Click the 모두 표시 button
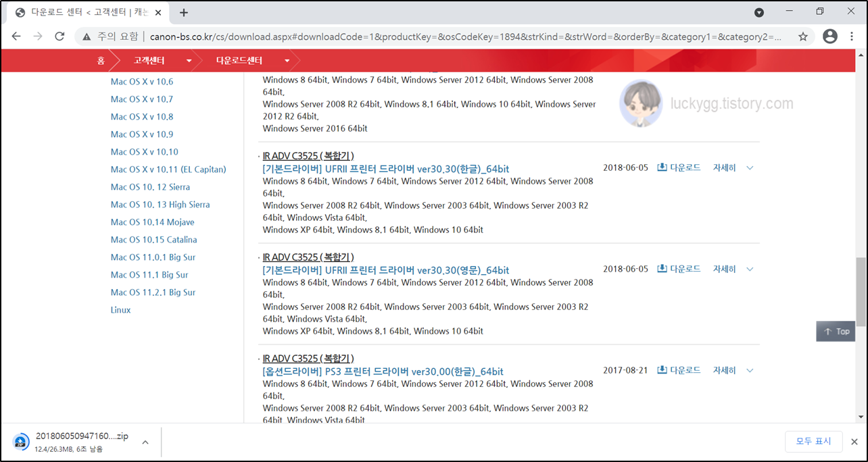 click(x=813, y=441)
